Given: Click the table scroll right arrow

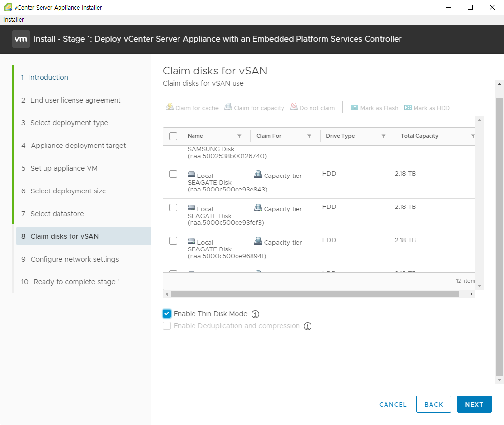Looking at the screenshot, I should coord(471,294).
